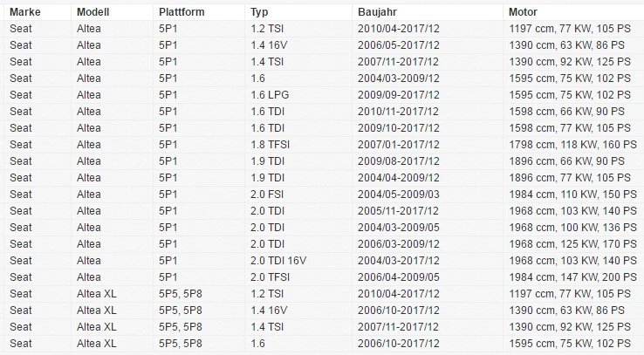Select the 2004/05-2009/03 Baujahr cell
This screenshot has height=355, width=644.
click(428, 195)
